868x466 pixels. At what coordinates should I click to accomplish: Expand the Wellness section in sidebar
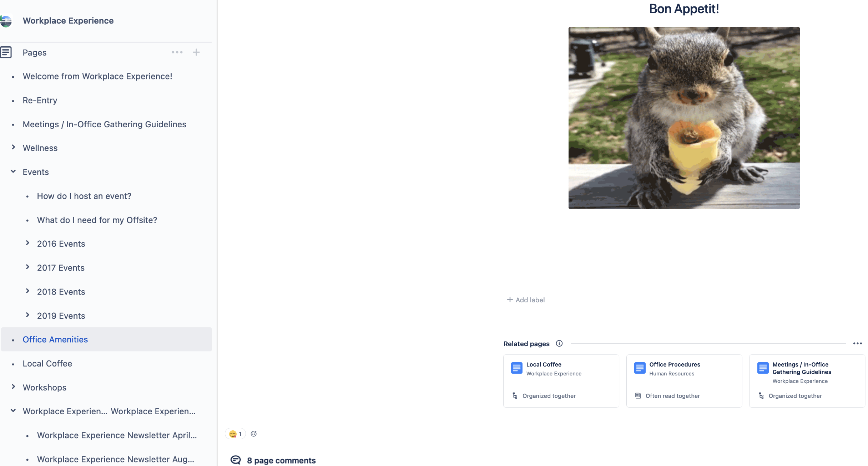[12, 148]
